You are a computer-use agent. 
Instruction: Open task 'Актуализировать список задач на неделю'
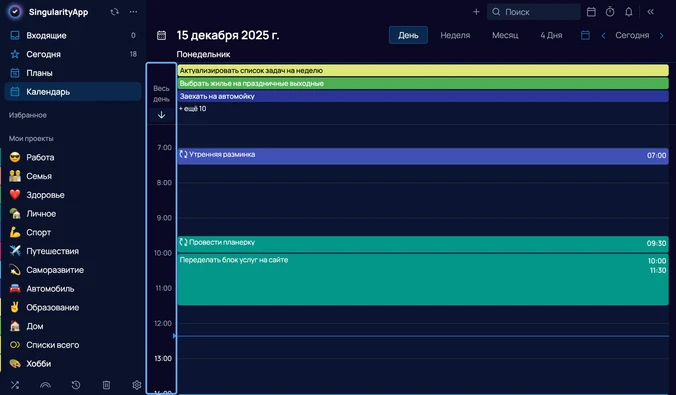click(x=422, y=70)
